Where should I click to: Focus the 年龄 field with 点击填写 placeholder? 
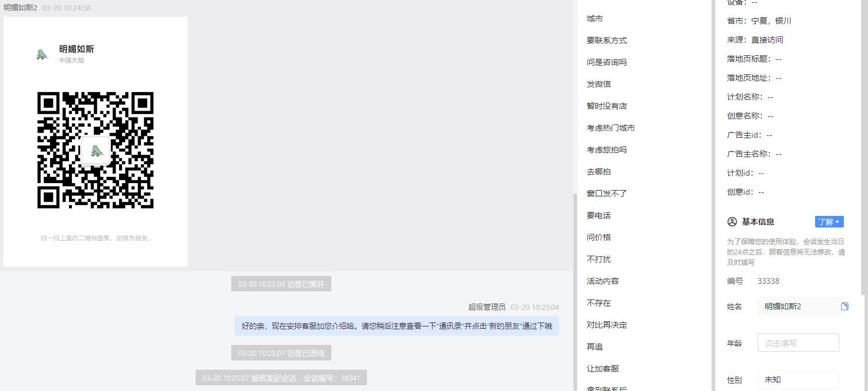798,343
